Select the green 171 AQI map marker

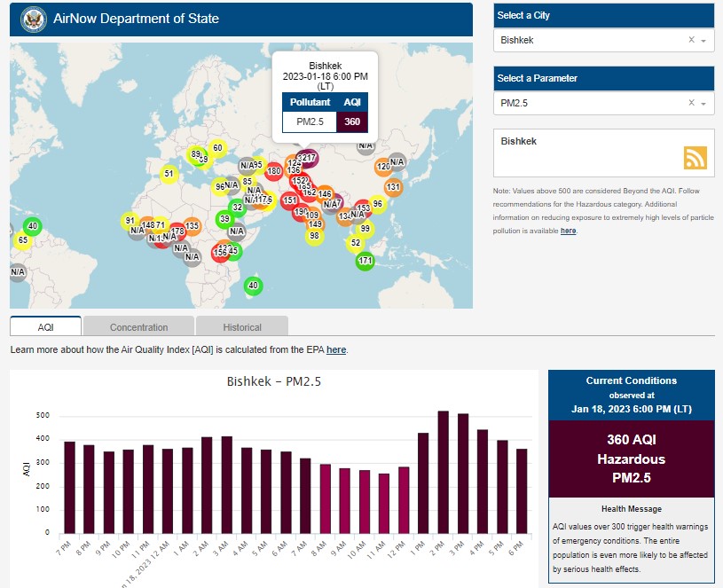coord(365,261)
